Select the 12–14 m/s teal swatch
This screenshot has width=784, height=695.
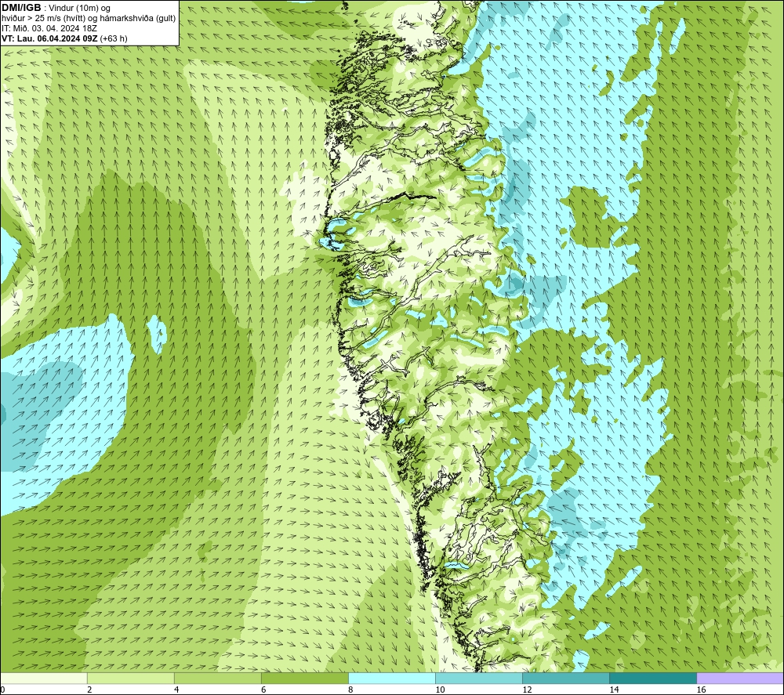pyautogui.click(x=565, y=678)
